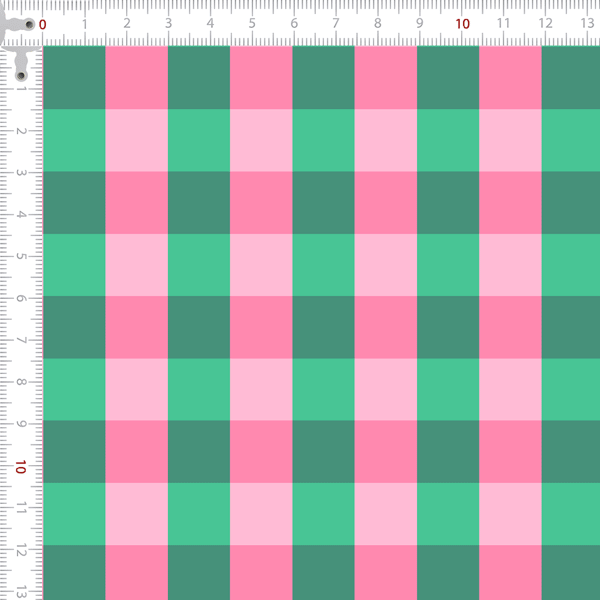Pick bright green square at left beside vertical 2
The width and height of the screenshot is (600, 600).
point(74,140)
